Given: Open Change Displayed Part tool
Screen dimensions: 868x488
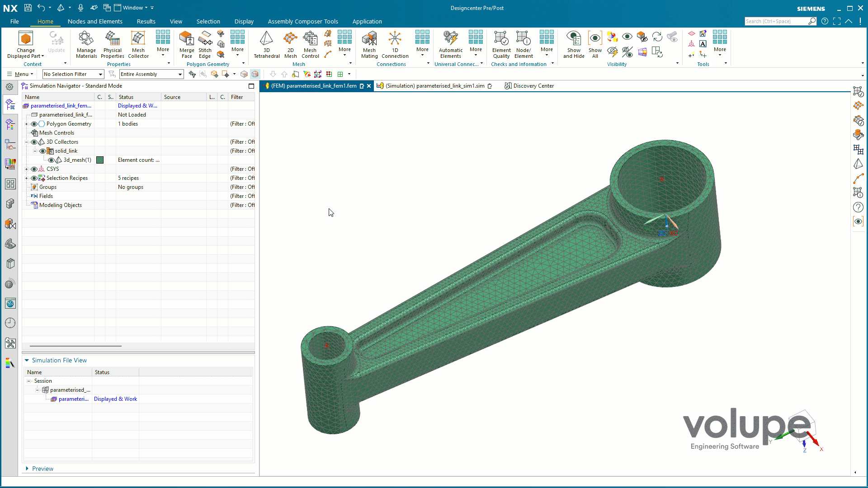Looking at the screenshot, I should click(x=26, y=45).
